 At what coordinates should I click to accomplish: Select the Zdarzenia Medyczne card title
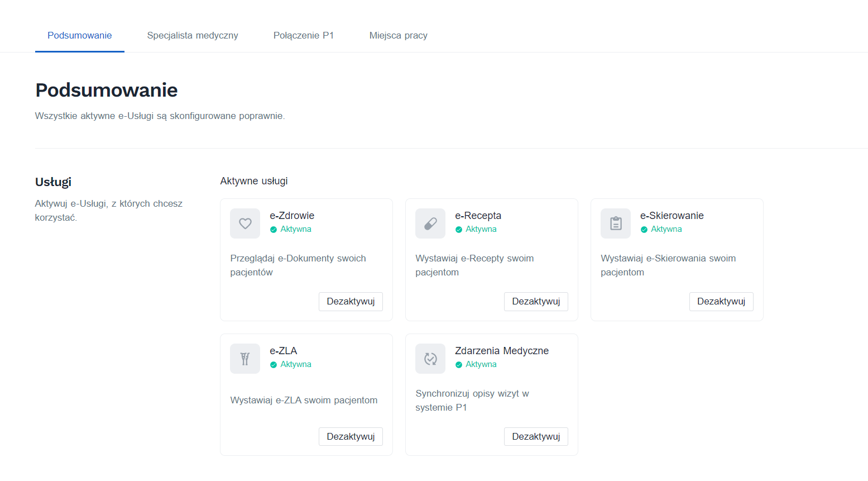[x=501, y=351]
